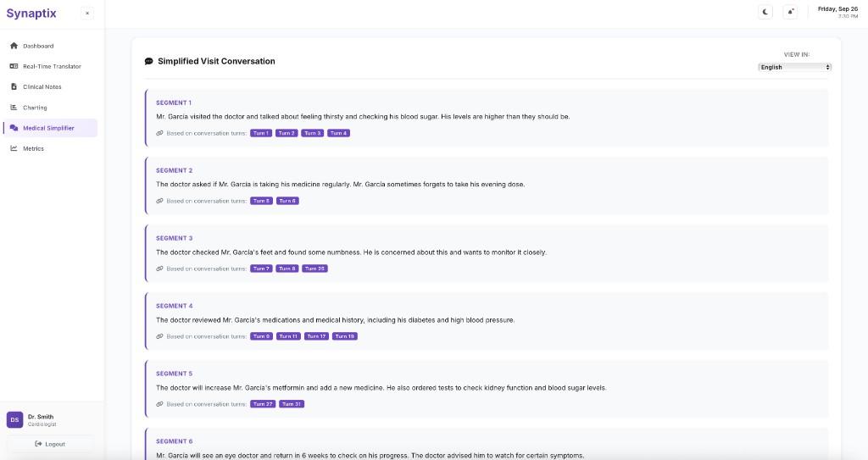Click the Metrics chart icon
The width and height of the screenshot is (868, 460).
14,148
